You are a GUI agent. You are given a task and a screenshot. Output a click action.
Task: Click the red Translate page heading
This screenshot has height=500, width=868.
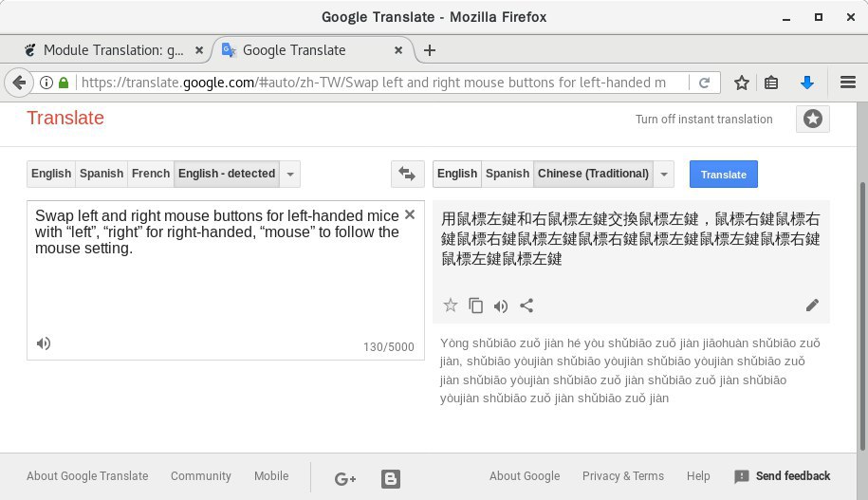pos(65,118)
